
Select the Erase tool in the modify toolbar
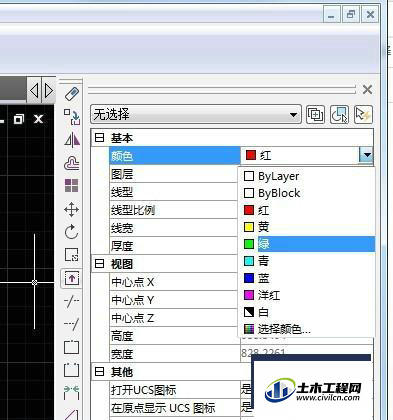point(72,94)
